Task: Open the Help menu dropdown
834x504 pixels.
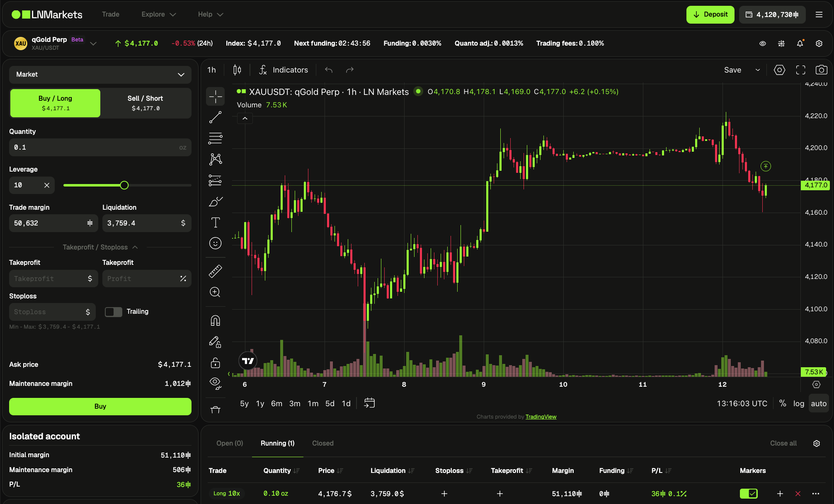Action: pos(211,15)
